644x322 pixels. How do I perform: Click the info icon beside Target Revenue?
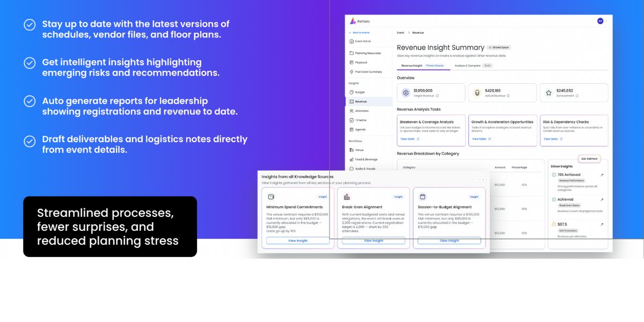pyautogui.click(x=437, y=96)
